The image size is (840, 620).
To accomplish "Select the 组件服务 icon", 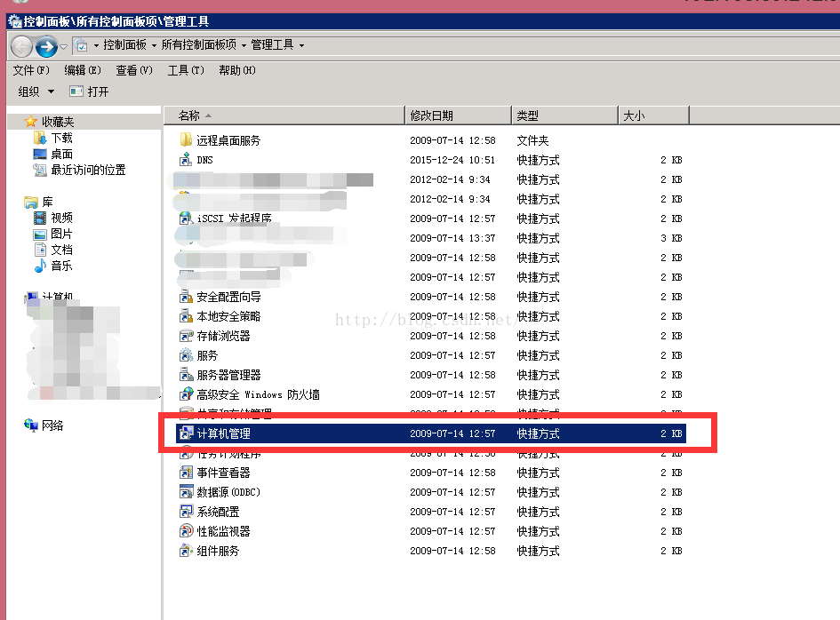I will pos(186,551).
